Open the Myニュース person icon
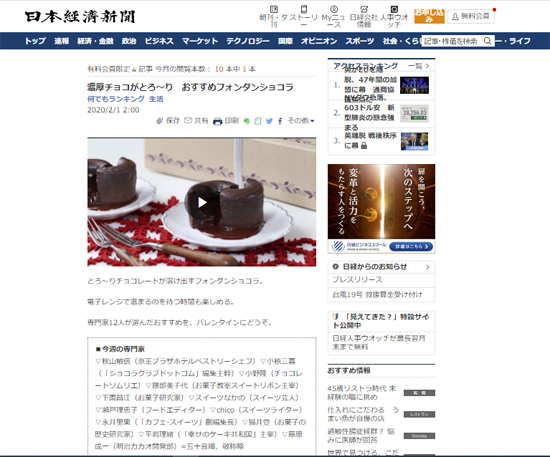Image resolution: width=550 pixels, height=457 pixels. pos(334,9)
